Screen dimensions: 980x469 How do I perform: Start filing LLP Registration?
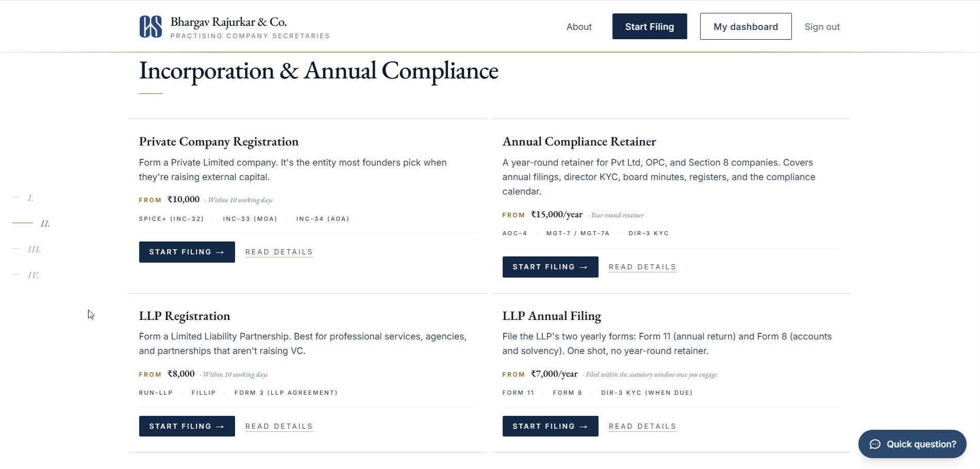tap(187, 426)
